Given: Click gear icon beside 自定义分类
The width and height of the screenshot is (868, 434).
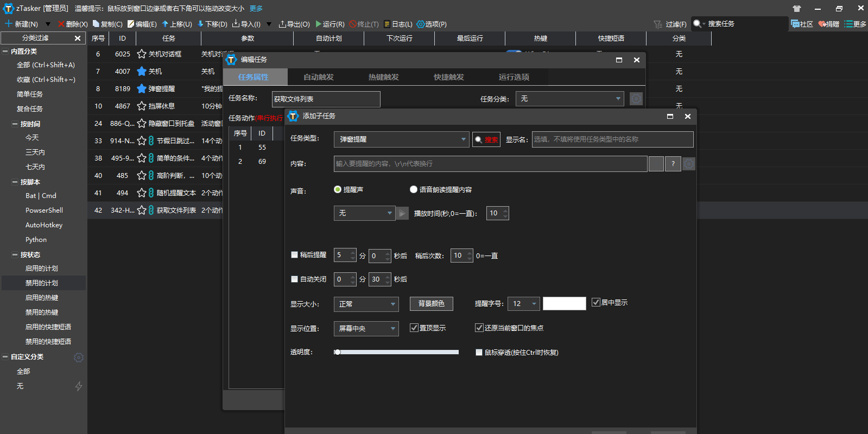Looking at the screenshot, I should coord(79,358).
